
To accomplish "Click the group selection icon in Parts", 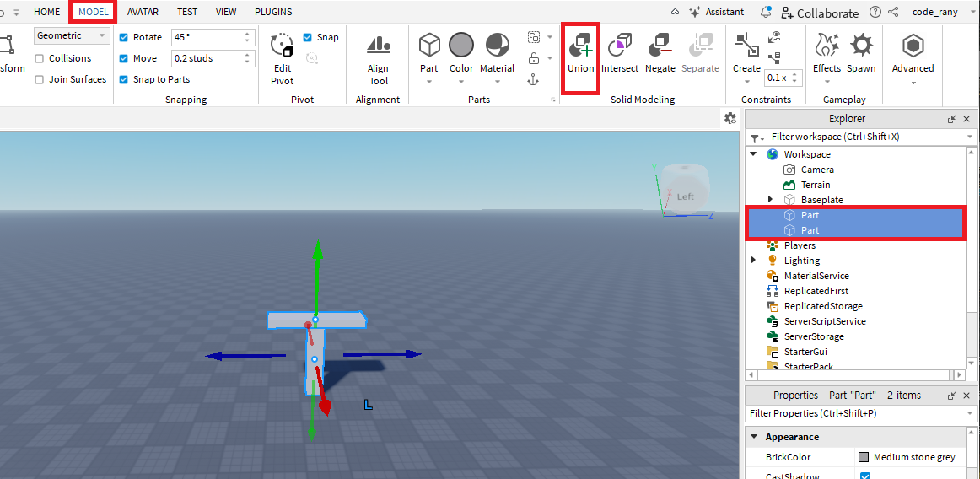I will [534, 37].
